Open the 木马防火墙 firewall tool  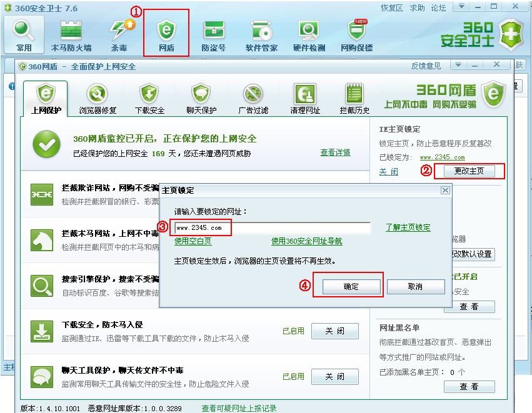71,35
